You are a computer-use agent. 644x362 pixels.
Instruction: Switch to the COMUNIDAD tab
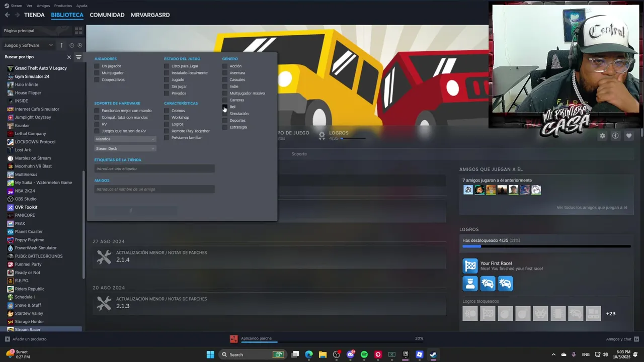107,15
